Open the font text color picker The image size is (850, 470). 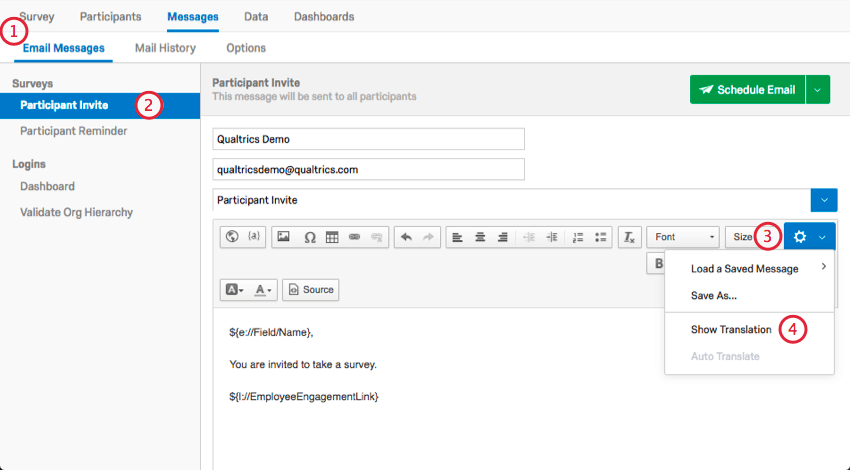pos(263,289)
